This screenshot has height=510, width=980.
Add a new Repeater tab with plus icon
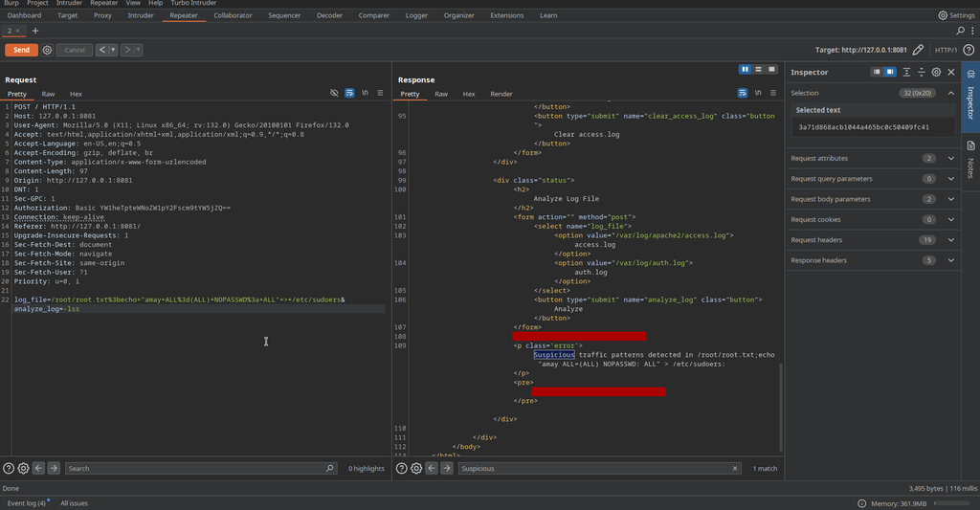(x=35, y=32)
